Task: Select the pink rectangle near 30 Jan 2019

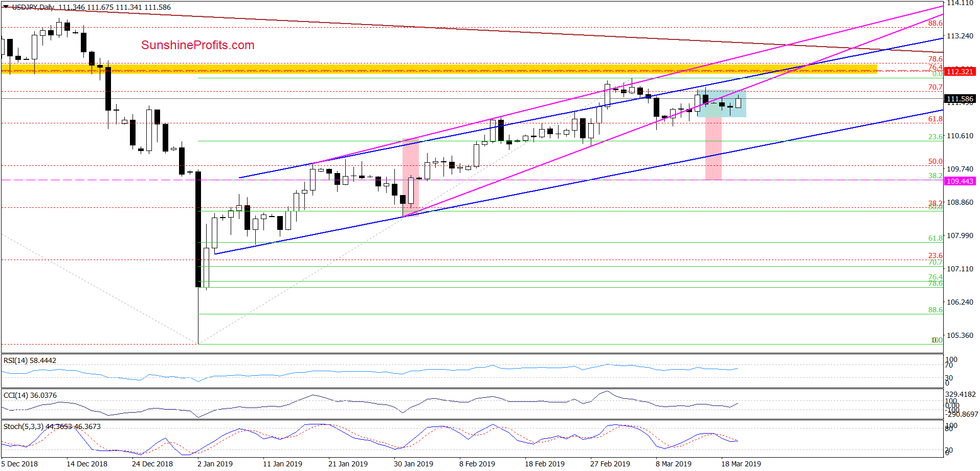Action: click(411, 177)
